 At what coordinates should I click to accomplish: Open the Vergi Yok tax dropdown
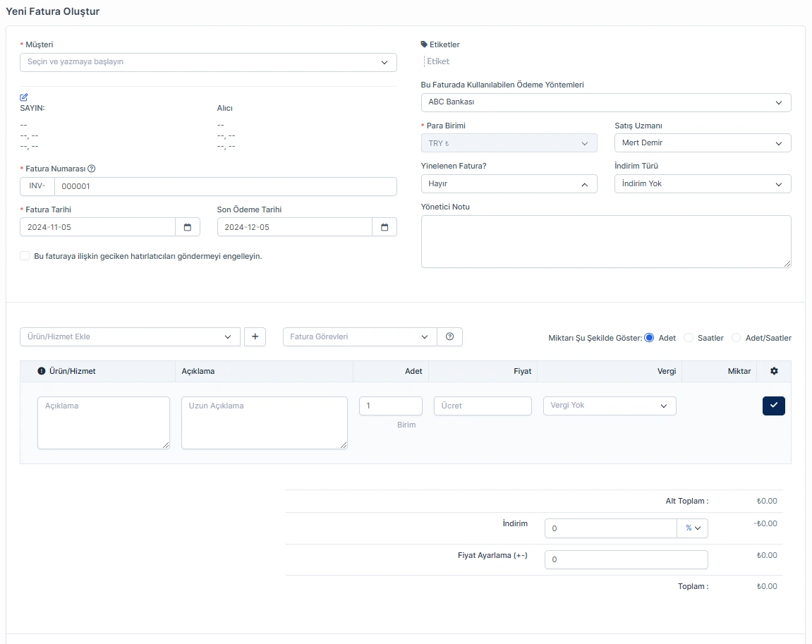[x=610, y=406]
